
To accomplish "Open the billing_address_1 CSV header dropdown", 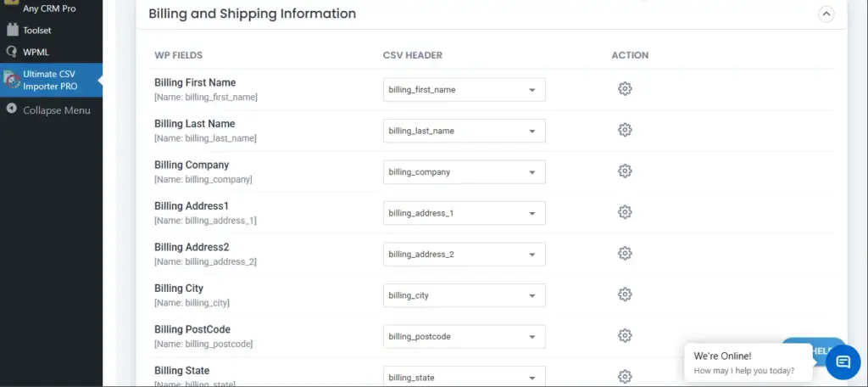I will click(464, 213).
